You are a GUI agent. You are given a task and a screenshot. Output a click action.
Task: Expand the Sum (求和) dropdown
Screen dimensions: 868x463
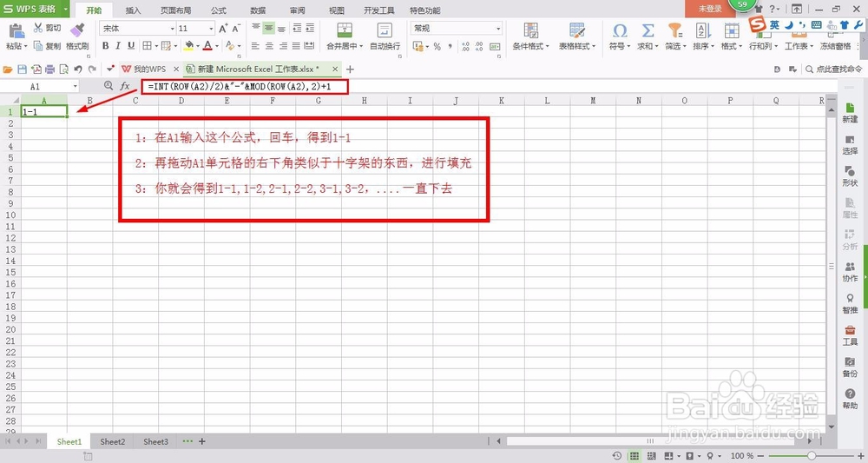656,47
